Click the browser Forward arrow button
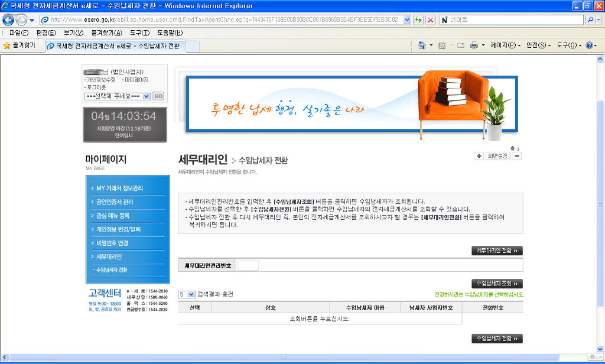This screenshot has height=364, width=605. tap(22, 19)
